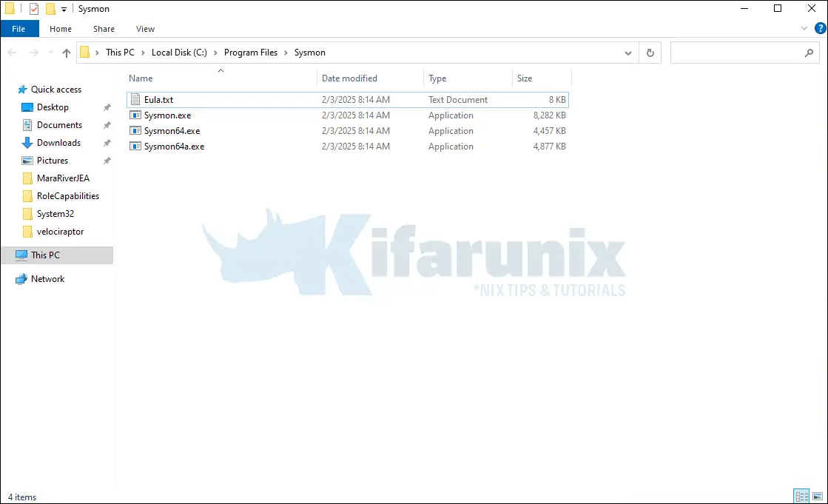Click the Explorer window folder icon
The image size is (828, 504).
(x=10, y=9)
